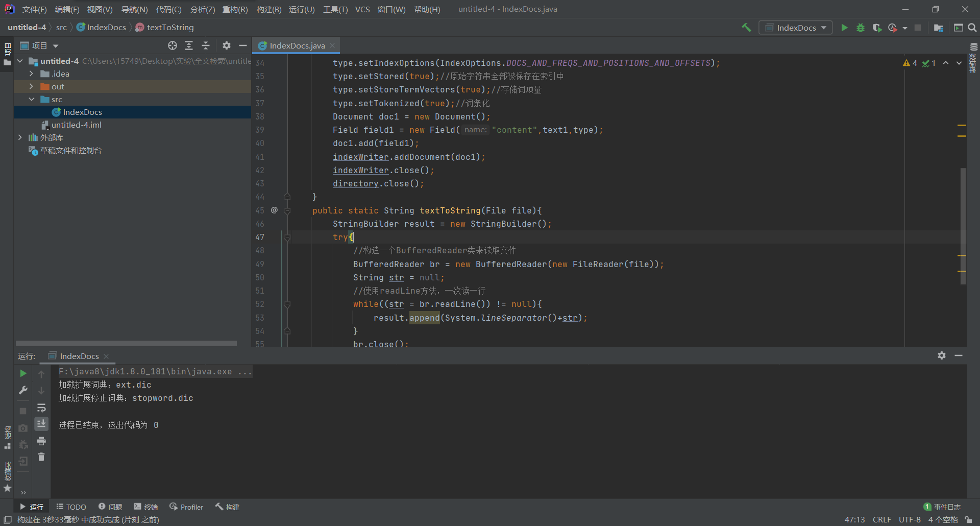The width and height of the screenshot is (980, 526).
Task: Toggle code folding at try line 47
Action: click(287, 237)
